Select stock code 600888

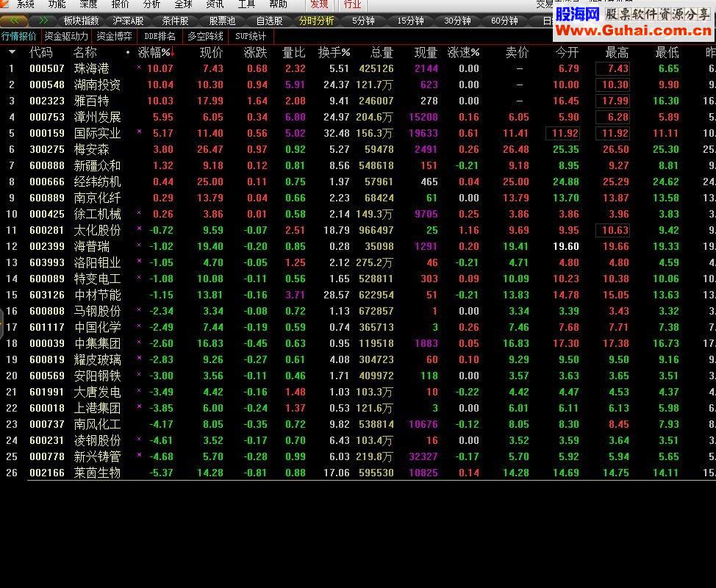[47, 165]
